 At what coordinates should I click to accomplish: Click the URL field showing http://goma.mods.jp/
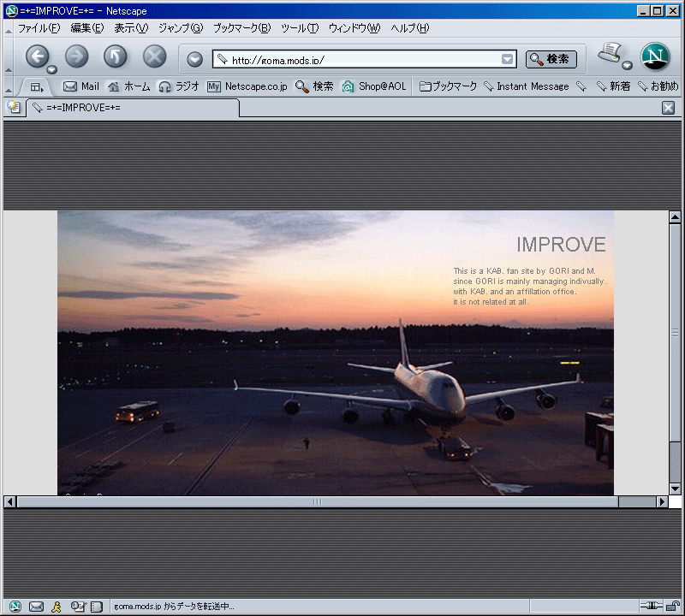(x=358, y=59)
